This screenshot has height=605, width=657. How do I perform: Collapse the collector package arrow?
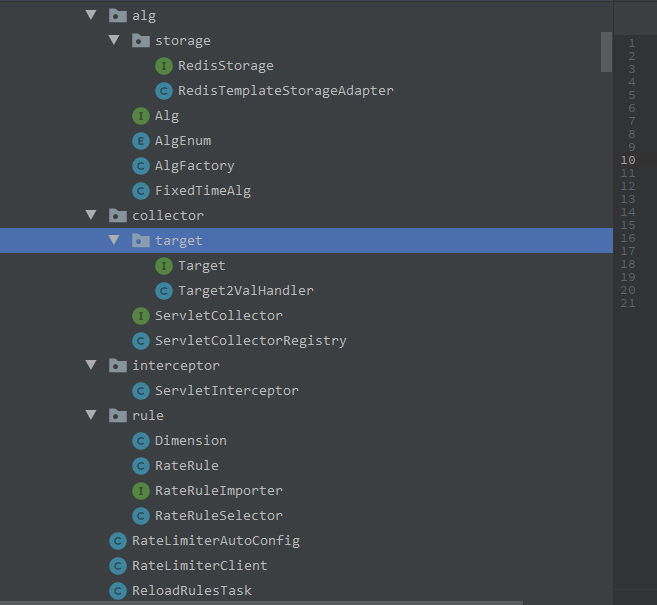pos(91,215)
